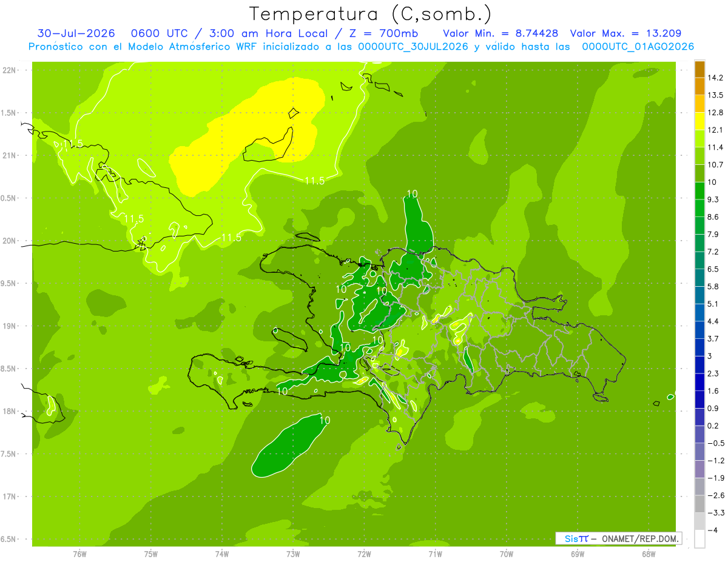Click "0000UTC_30JUL2026" initialization time text
The image size is (728, 562).
(x=413, y=47)
